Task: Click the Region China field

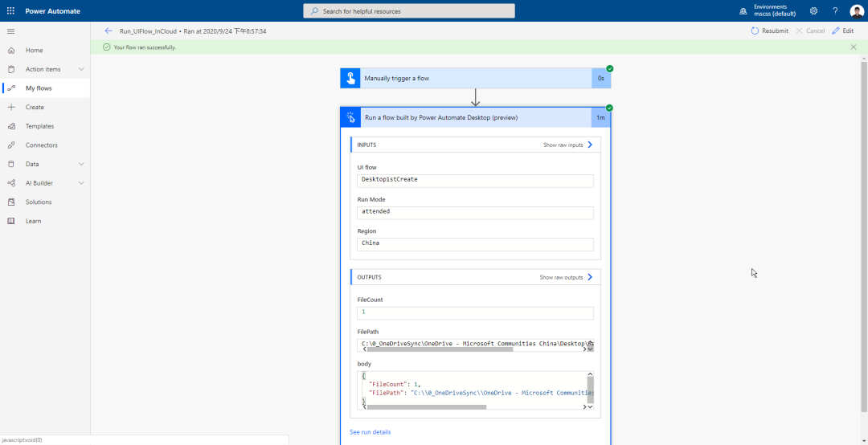Action: pos(475,245)
